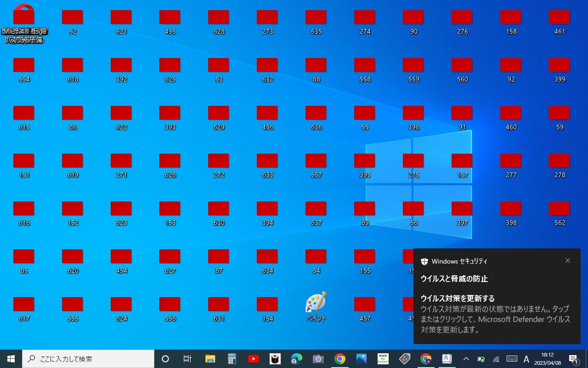
Task: Open YouTube from the taskbar
Action: tap(253, 359)
